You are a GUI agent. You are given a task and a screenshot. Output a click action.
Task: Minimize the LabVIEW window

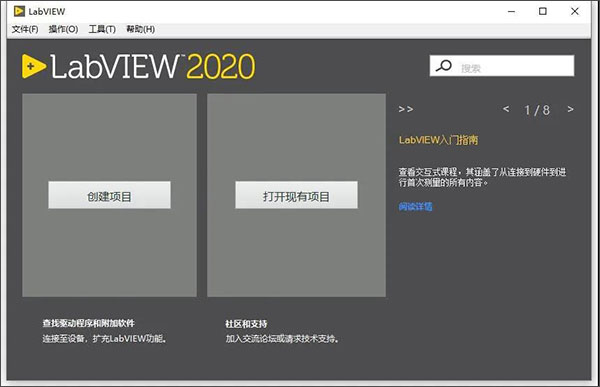coord(511,11)
